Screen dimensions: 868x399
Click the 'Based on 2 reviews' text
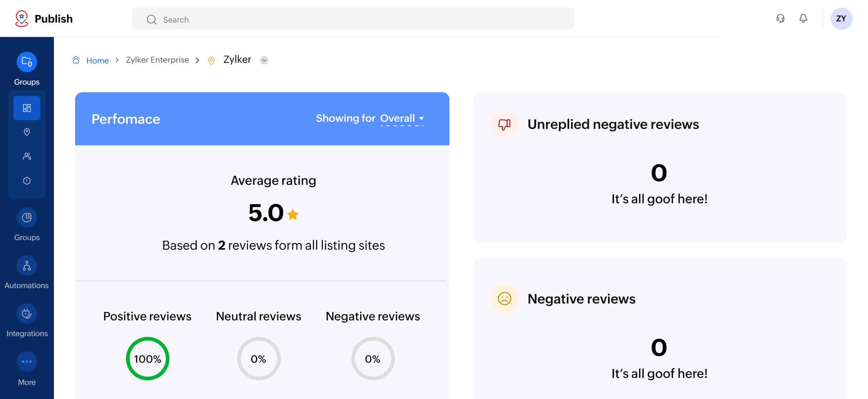click(273, 245)
